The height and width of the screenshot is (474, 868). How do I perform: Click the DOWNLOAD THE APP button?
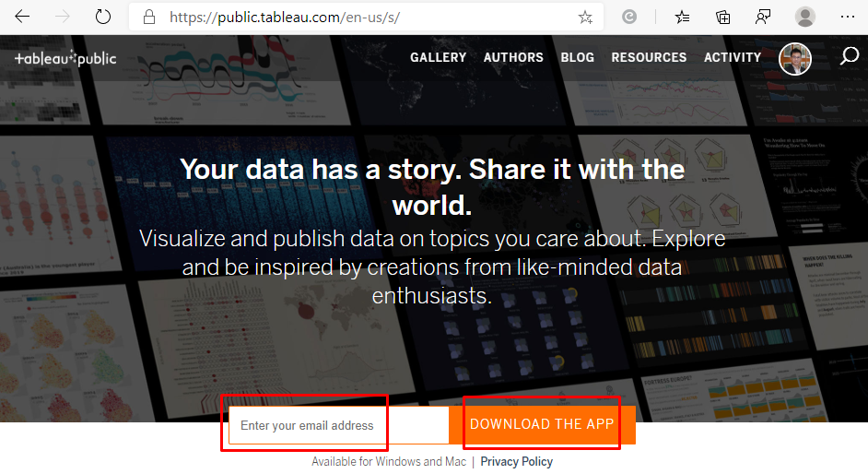542,425
